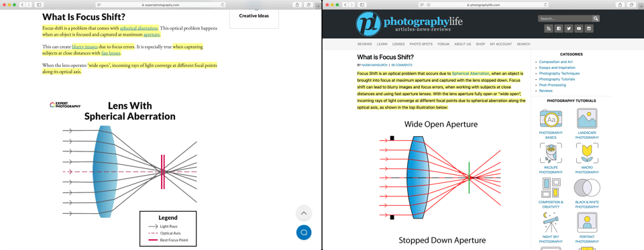Viewport: 644px width, 250px height.
Task: Reload the expertphotography.com page
Action: pos(222,5)
